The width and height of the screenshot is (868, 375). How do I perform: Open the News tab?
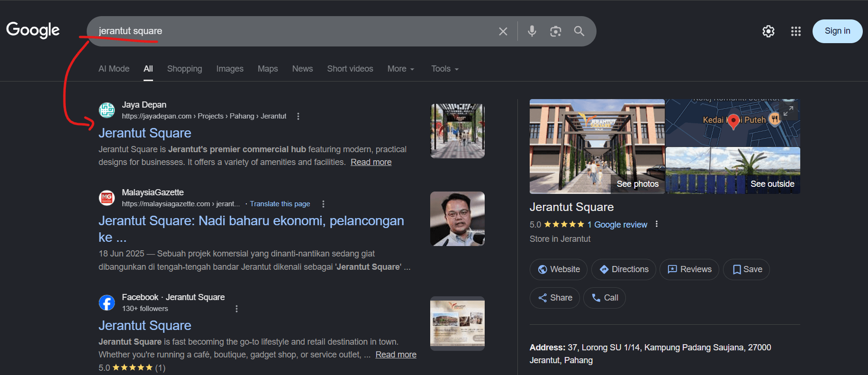pos(302,69)
